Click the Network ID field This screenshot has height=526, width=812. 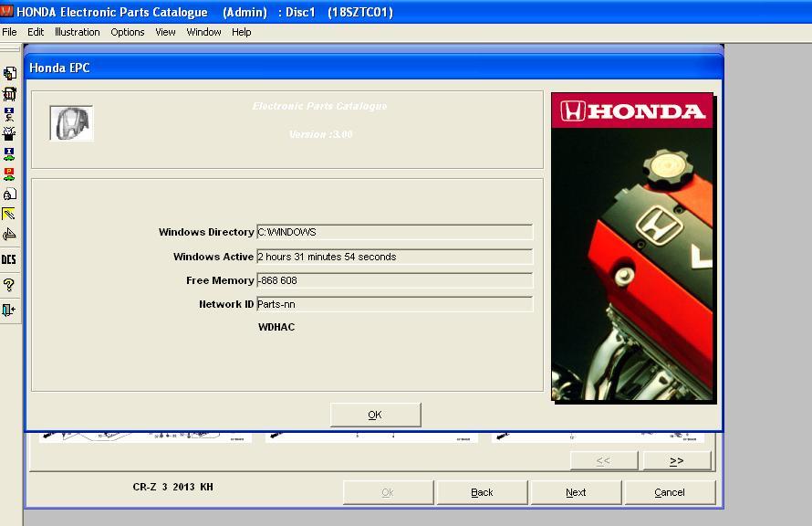point(395,304)
